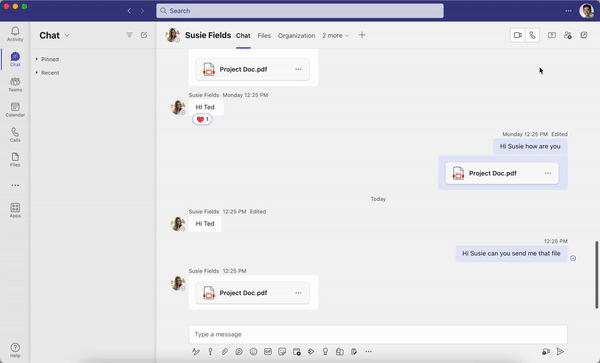Viewport: 600px width, 363px height.
Task: Schedule a meeting from compose toolbar
Action: coord(297,352)
